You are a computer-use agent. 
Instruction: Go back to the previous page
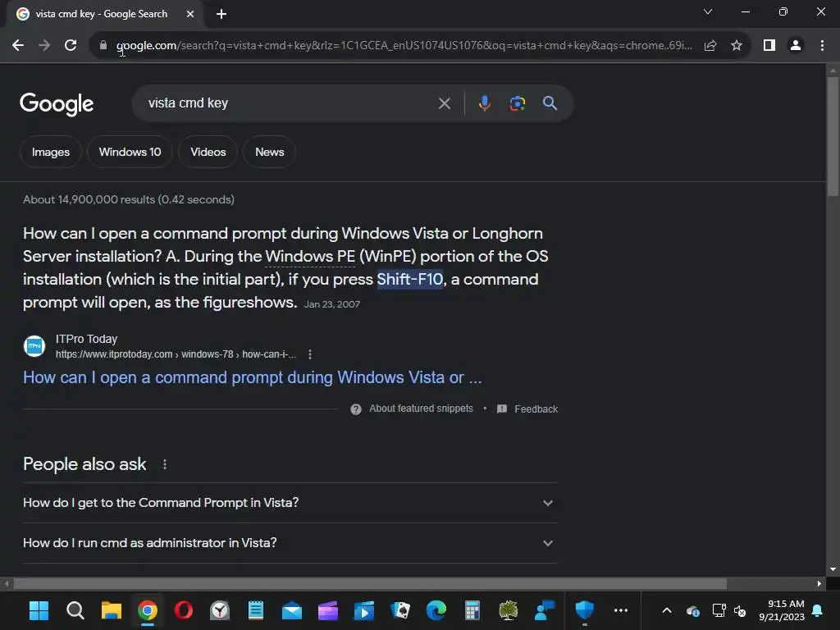pos(18,46)
